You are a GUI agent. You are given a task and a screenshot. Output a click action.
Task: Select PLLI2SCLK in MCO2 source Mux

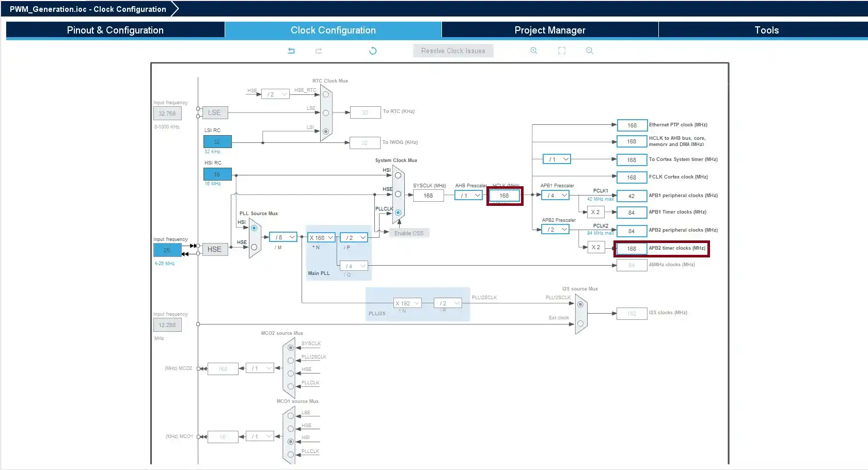coord(291,361)
